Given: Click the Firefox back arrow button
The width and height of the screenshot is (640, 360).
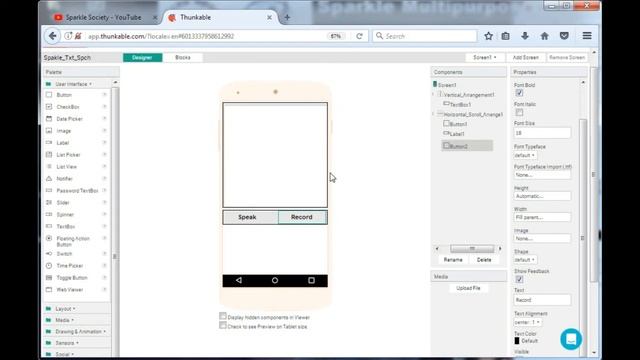Looking at the screenshot, I should coord(52,36).
